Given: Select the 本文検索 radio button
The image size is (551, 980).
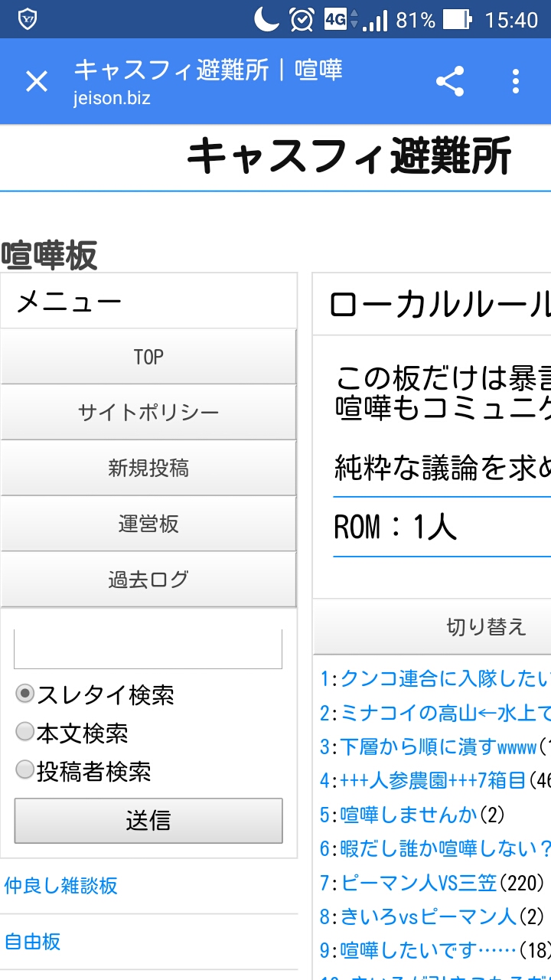Looking at the screenshot, I should [25, 732].
